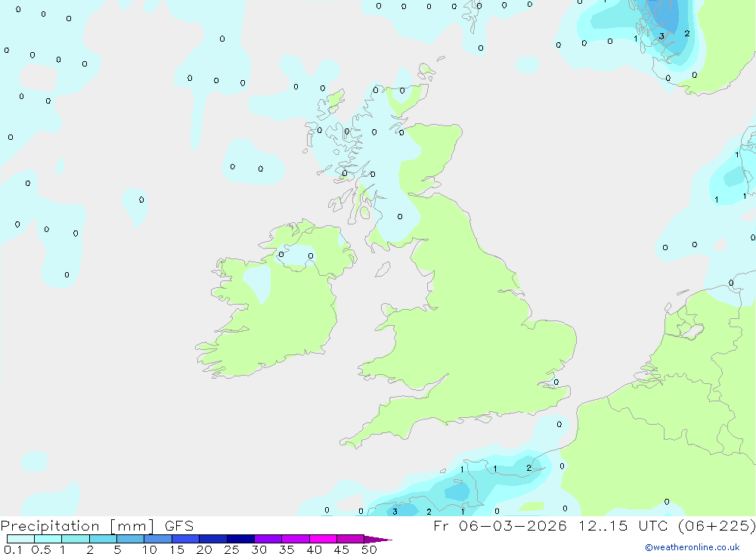Click the 'Precipitation [mm]' title text
Screen dimensions: 756x554
click(x=77, y=526)
